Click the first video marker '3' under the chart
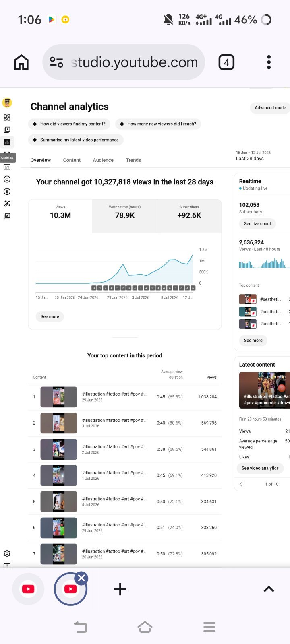290x644 pixels. (94, 288)
